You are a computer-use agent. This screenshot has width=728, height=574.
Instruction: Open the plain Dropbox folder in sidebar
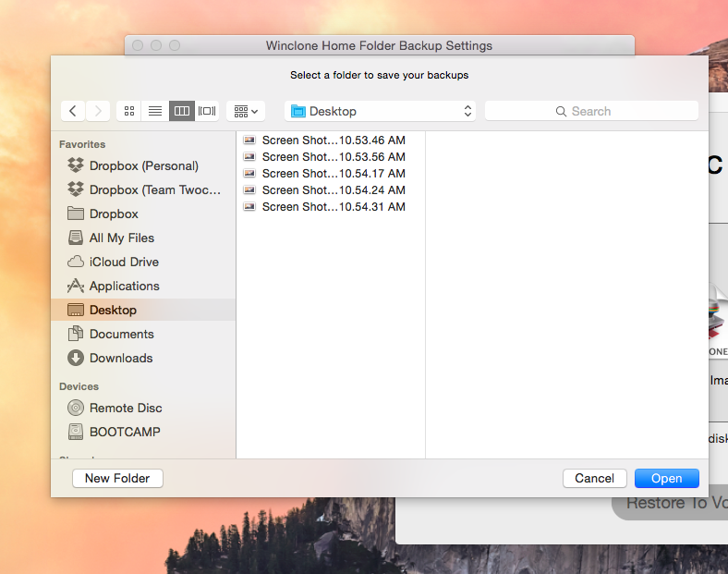tap(144, 214)
